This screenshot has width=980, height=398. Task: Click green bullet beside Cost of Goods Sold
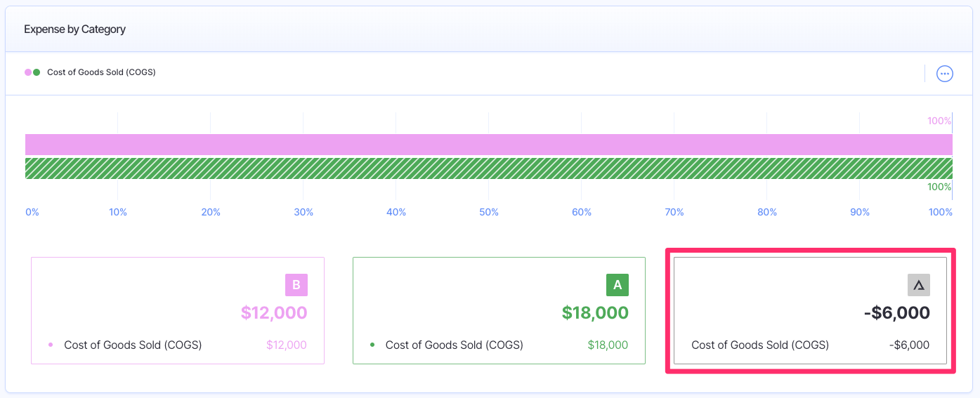click(x=372, y=345)
